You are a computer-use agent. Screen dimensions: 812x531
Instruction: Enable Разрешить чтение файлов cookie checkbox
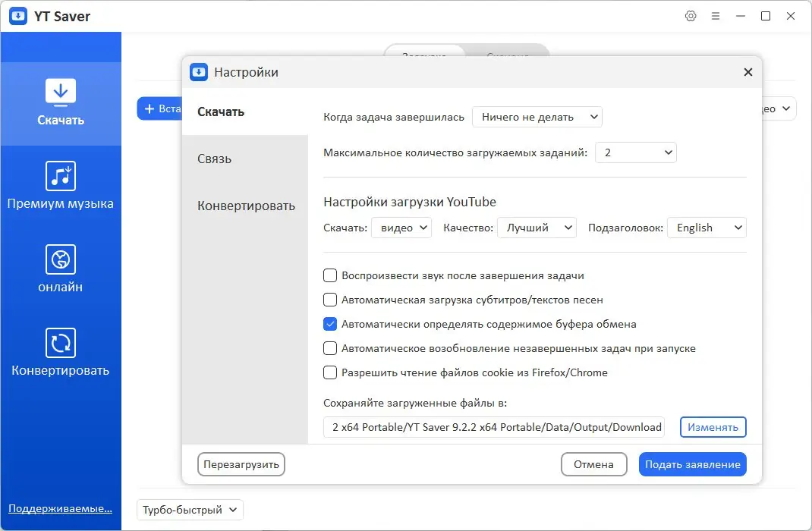point(330,372)
